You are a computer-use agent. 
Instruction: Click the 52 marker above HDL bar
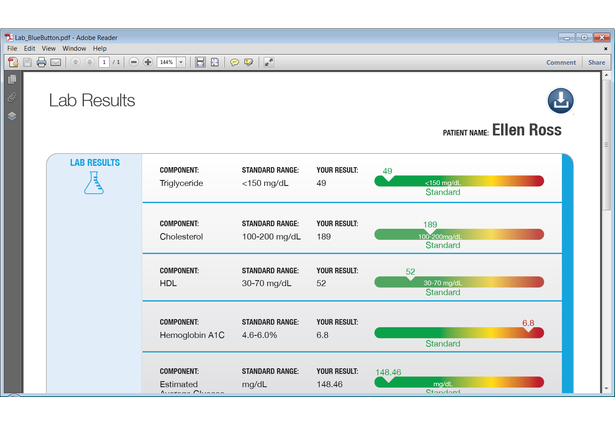pyautogui.click(x=410, y=271)
